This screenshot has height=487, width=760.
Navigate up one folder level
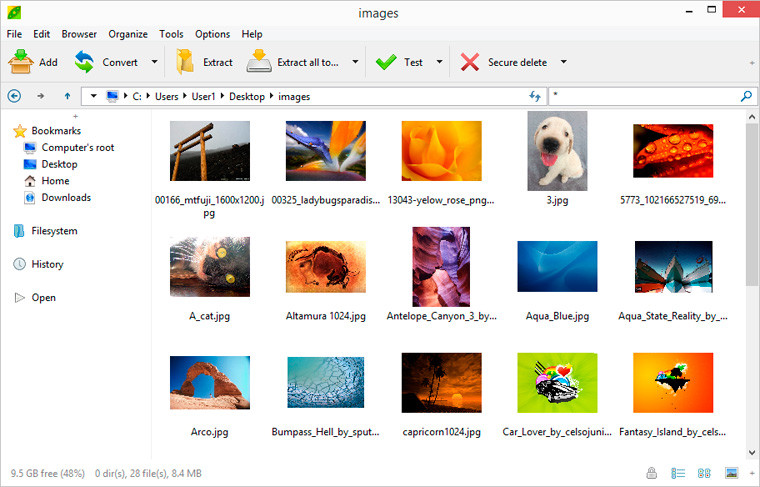point(67,96)
